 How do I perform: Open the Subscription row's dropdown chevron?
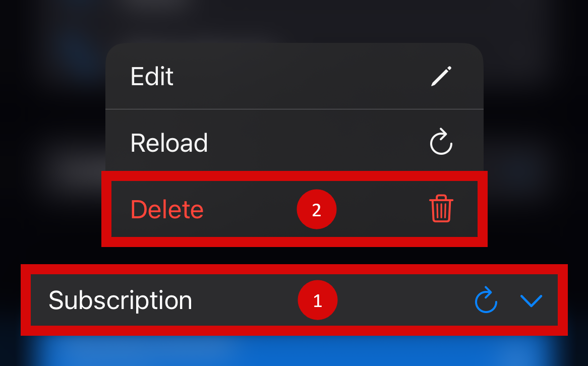click(x=532, y=301)
